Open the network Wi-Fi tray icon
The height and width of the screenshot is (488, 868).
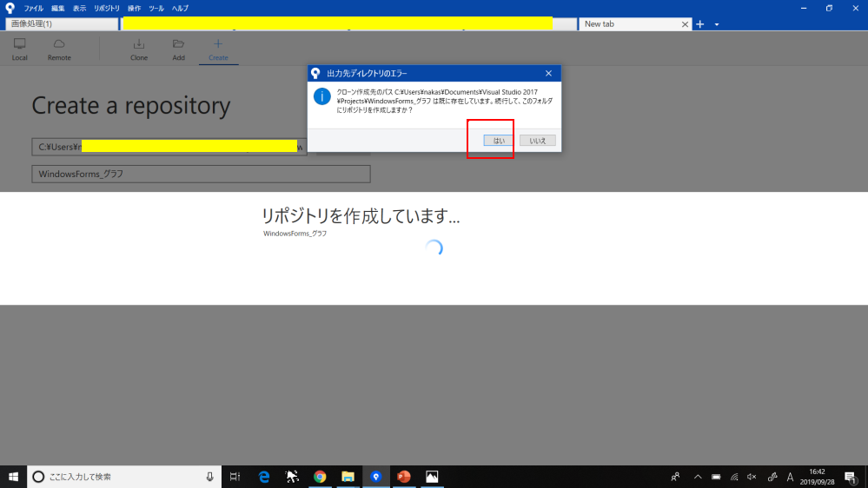click(x=734, y=477)
